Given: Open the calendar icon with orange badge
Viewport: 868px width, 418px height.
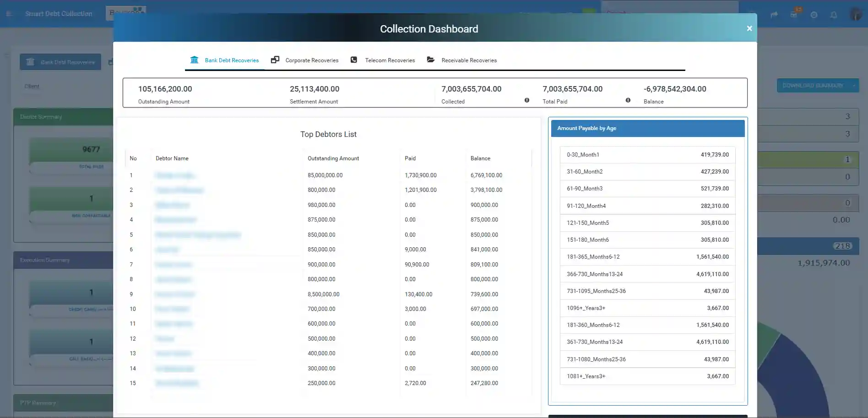Looking at the screenshot, I should click(x=794, y=14).
